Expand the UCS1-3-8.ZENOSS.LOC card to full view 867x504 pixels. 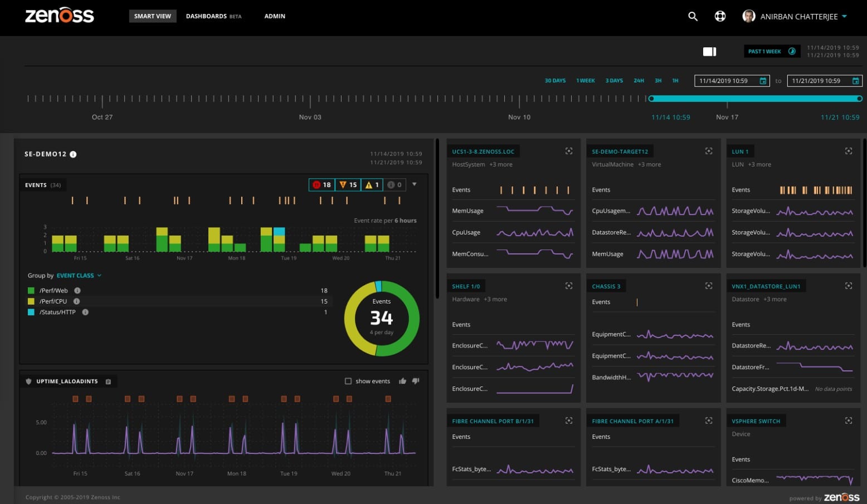coord(568,150)
